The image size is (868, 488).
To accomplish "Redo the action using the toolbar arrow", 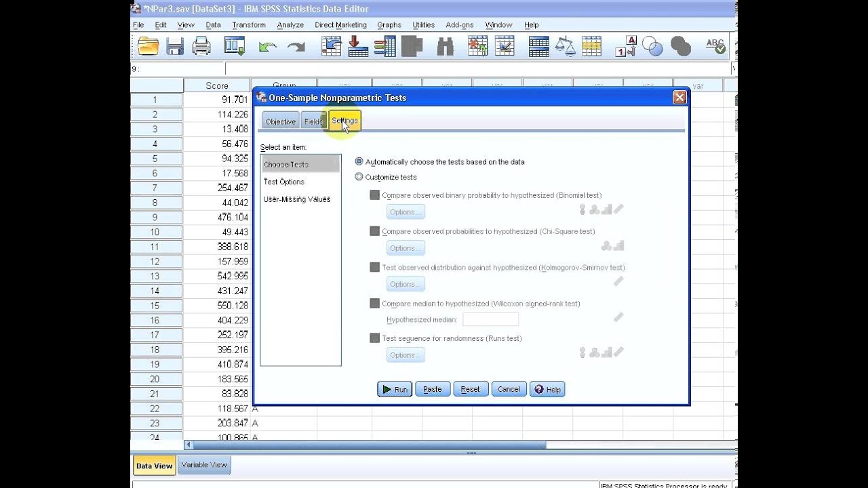I will (x=296, y=47).
